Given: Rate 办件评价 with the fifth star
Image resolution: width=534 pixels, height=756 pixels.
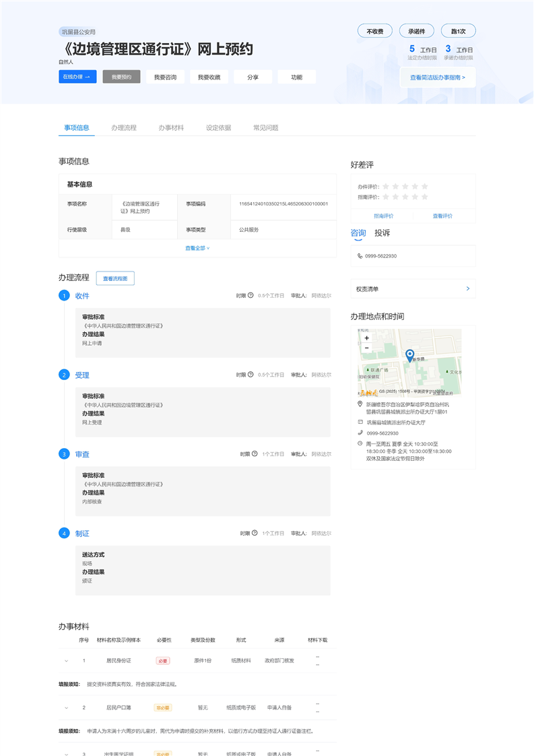Looking at the screenshot, I should point(424,187).
